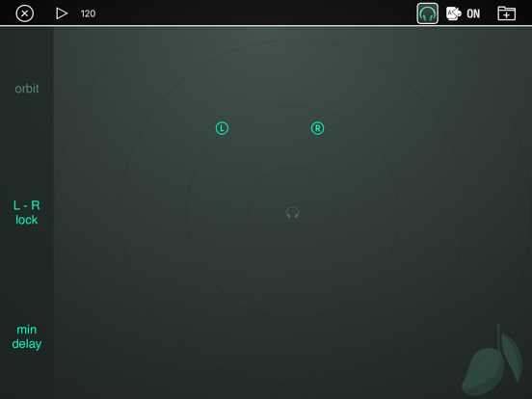Screen dimensions: 532x399
Task: Enable the orbit mode
Action: 27,89
